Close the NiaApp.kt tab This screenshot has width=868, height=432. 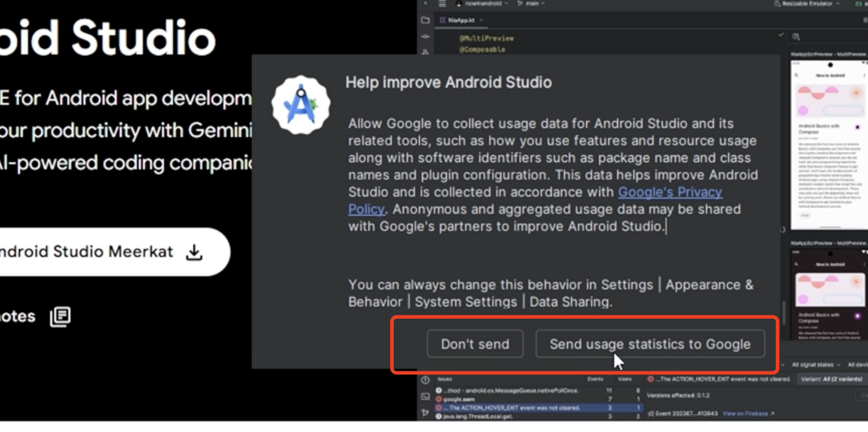(x=481, y=20)
